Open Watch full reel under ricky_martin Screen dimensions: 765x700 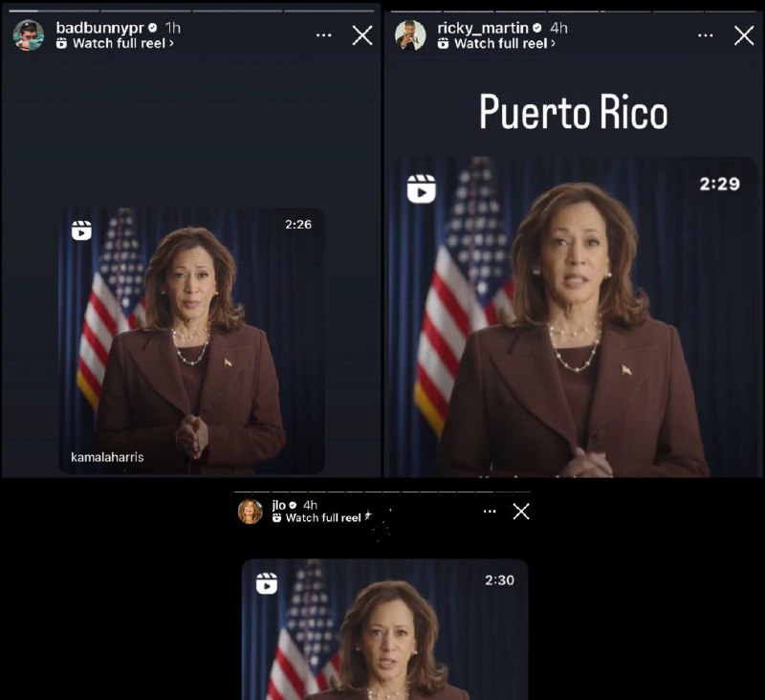(x=496, y=43)
